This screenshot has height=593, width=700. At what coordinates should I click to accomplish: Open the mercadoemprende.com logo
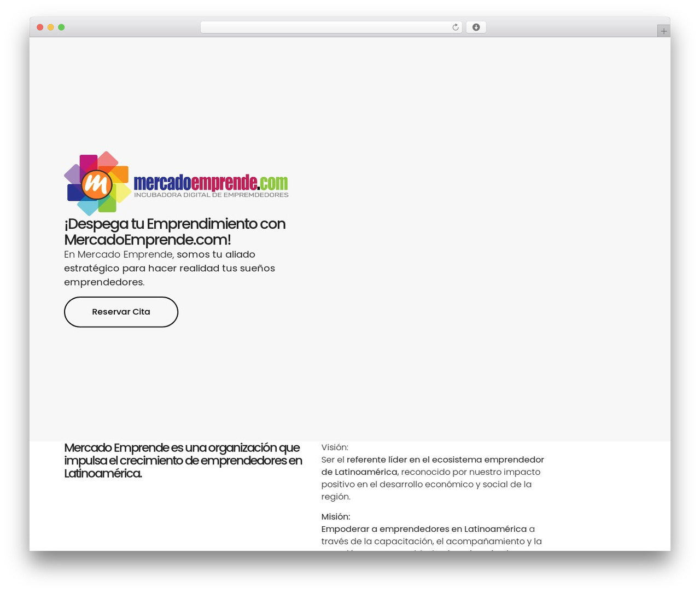coord(176,183)
